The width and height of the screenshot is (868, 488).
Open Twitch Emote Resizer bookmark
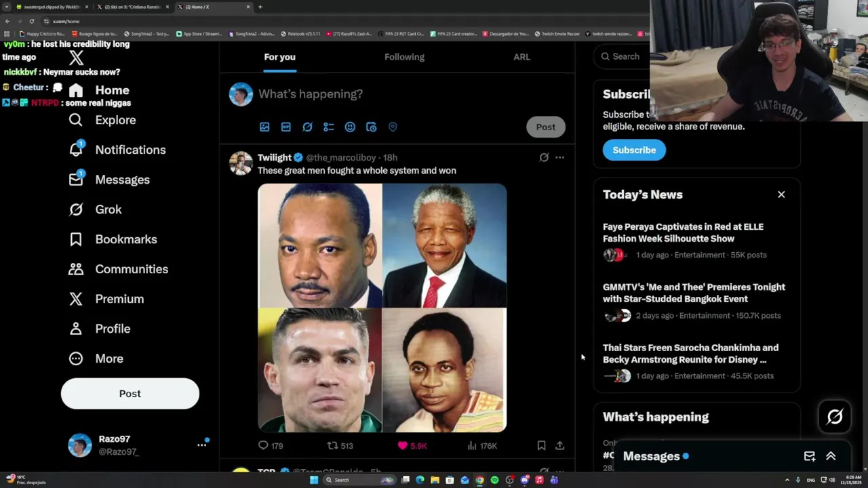(557, 33)
